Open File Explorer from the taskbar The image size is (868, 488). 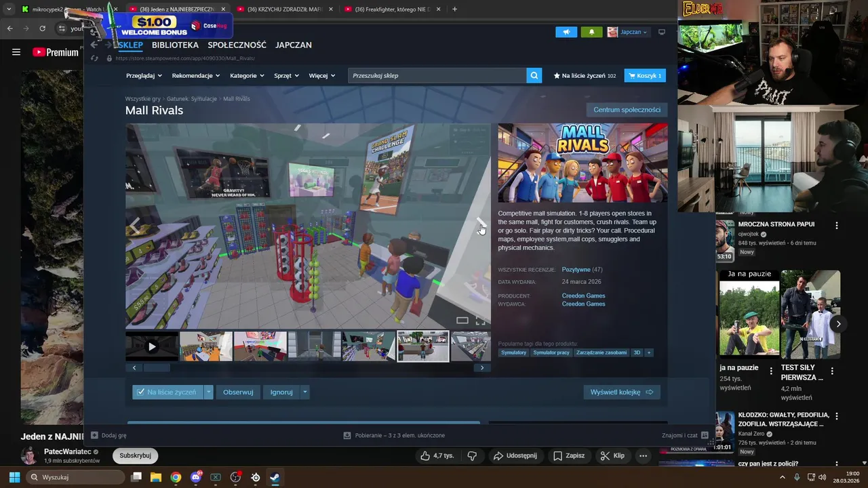tap(156, 477)
